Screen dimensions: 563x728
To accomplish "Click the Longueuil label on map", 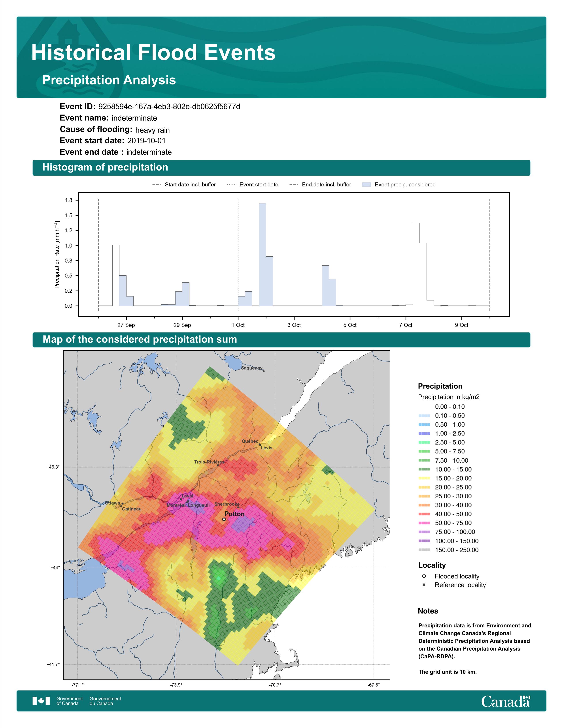I will pos(199,505).
